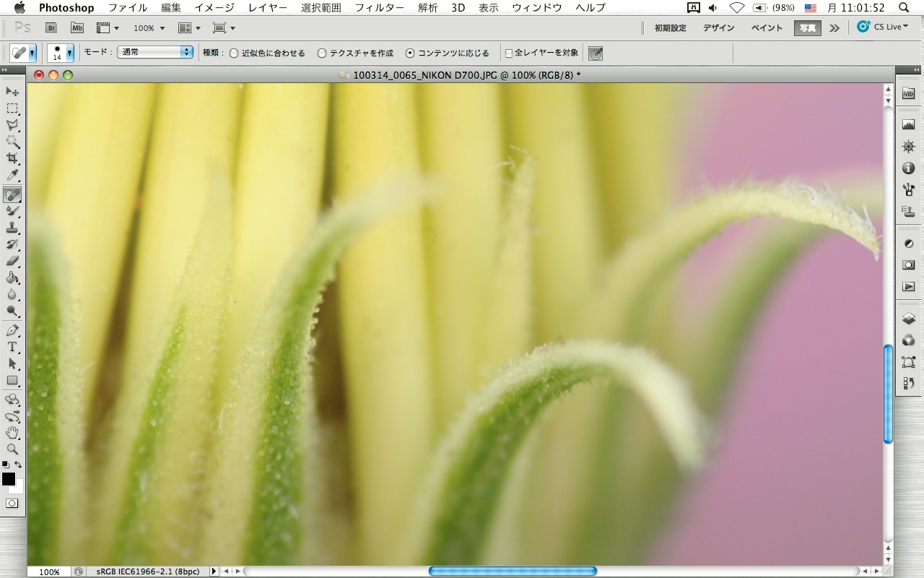Screen dimensions: 924x578
Task: Reset to default foreground and background colors
Action: pos(6,465)
